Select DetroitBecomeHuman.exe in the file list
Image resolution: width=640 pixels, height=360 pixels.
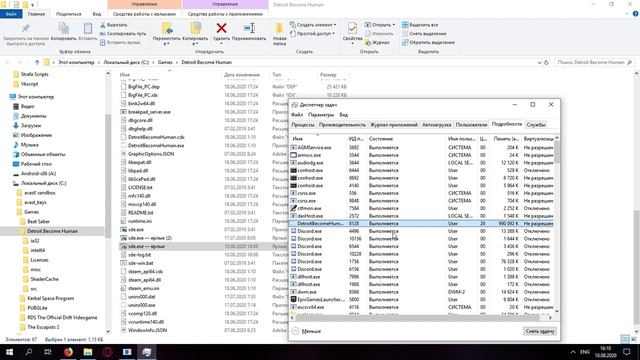pyautogui.click(x=156, y=145)
